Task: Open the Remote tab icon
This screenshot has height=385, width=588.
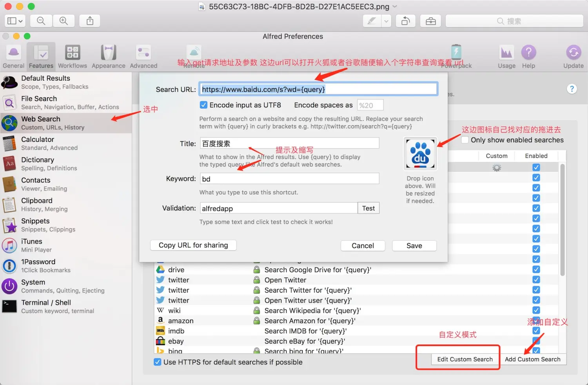Action: [194, 52]
